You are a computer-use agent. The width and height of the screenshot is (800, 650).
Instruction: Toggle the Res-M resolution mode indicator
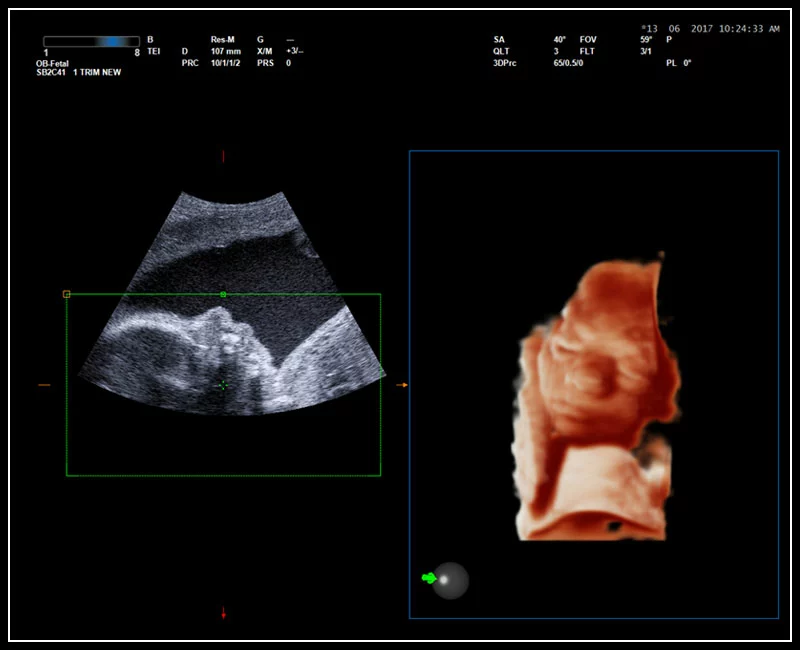point(224,38)
